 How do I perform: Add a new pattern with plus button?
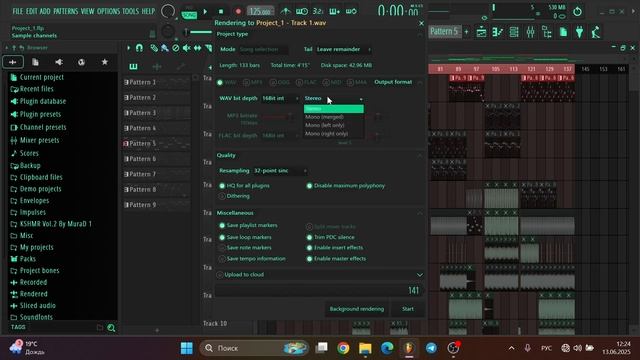point(466,31)
